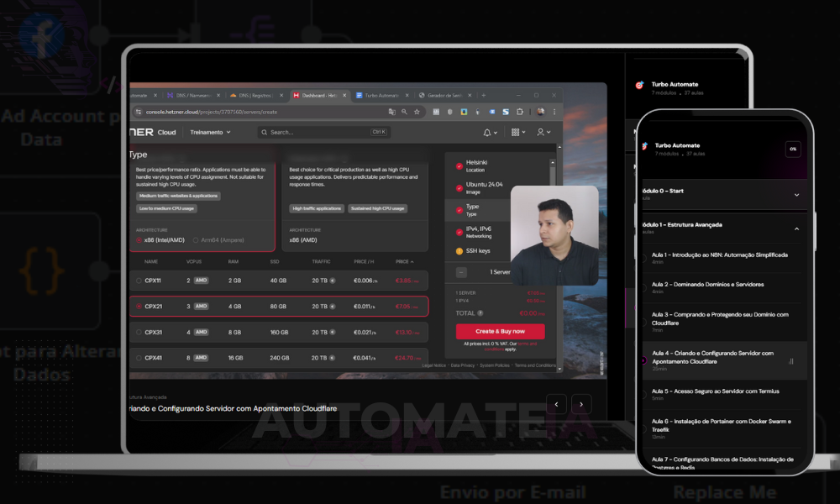Go to previous lesson arrow

coord(556,404)
